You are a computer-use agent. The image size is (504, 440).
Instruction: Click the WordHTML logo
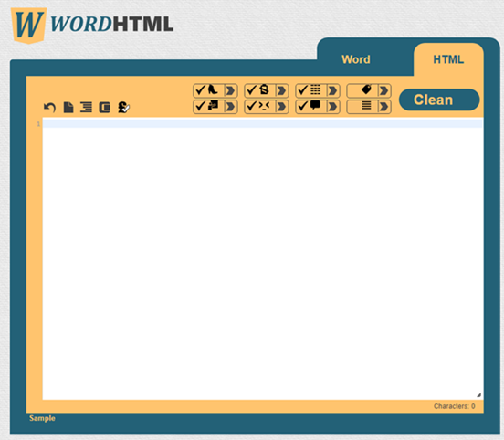click(x=92, y=25)
